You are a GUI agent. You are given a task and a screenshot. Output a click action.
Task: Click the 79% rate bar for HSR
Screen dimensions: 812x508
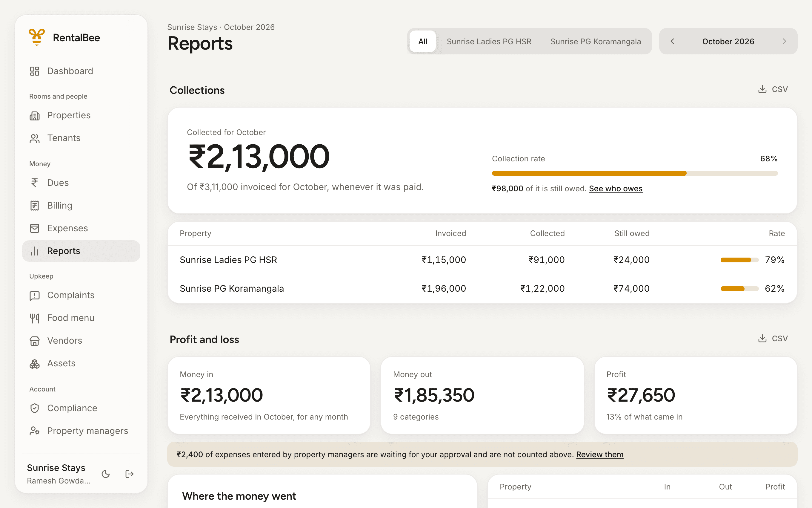pyautogui.click(x=739, y=260)
